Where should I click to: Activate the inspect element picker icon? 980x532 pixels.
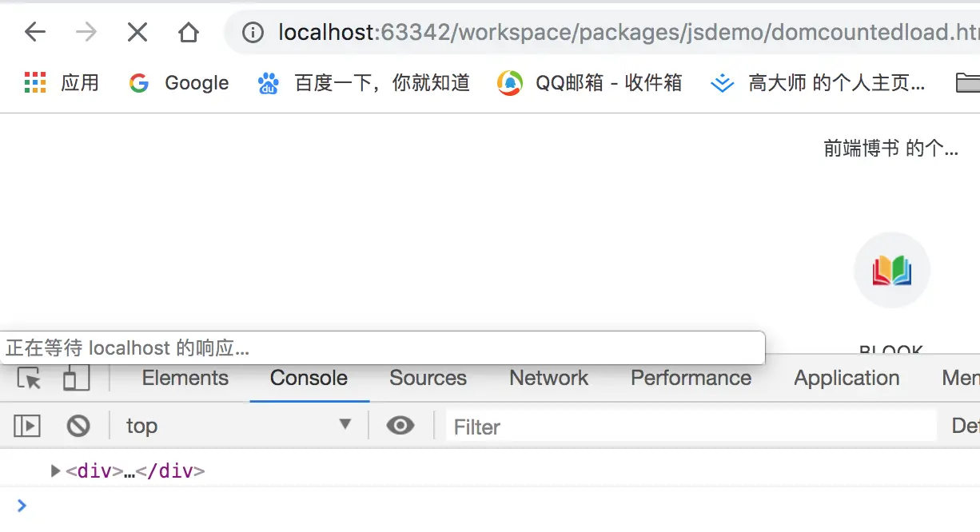pos(29,379)
